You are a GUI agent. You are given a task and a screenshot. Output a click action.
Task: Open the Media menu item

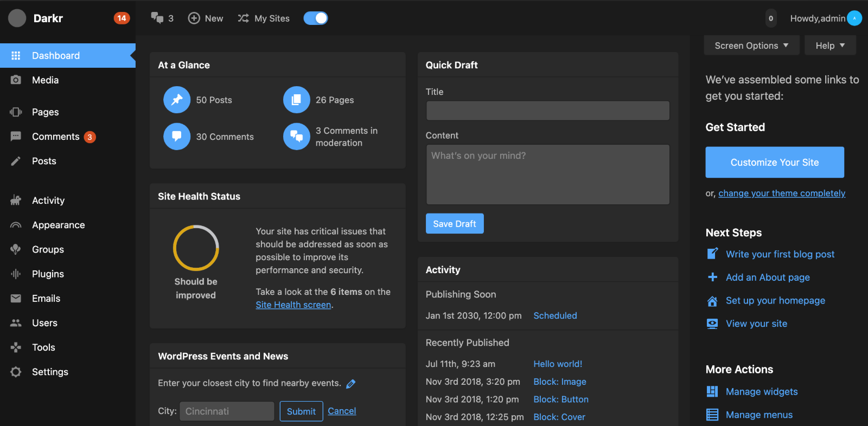click(68, 80)
